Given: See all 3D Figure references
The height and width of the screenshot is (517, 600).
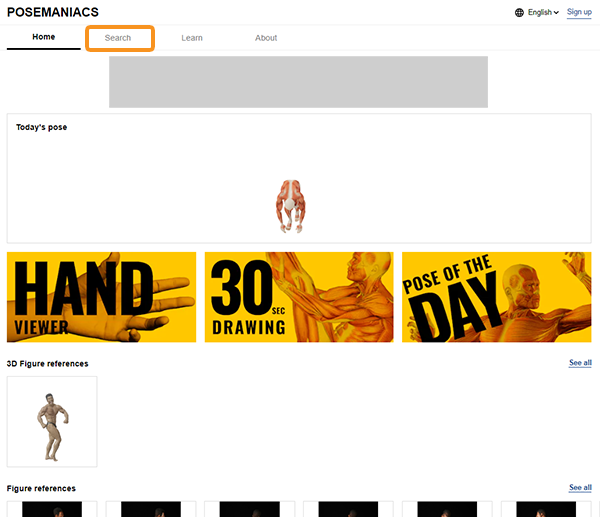Looking at the screenshot, I should pyautogui.click(x=580, y=363).
